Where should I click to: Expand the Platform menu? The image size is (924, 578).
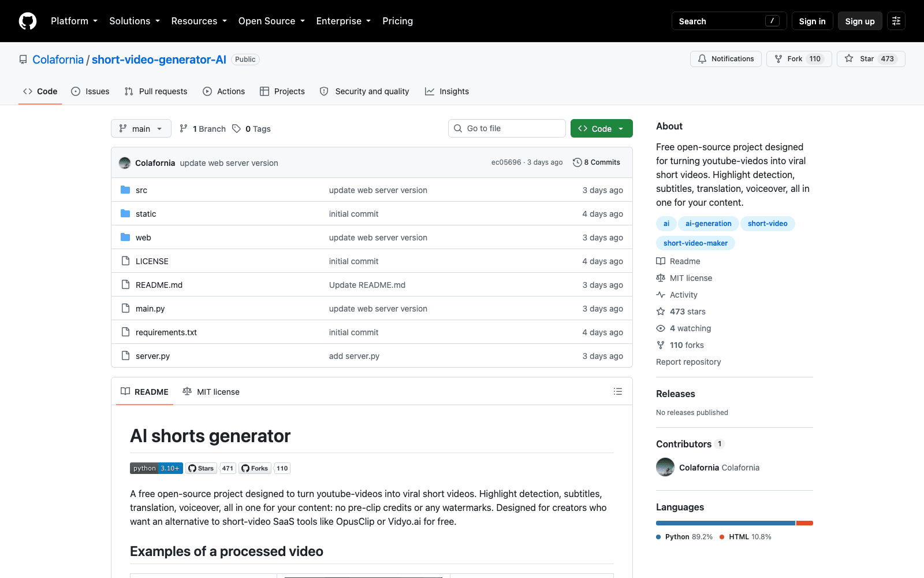coord(74,21)
